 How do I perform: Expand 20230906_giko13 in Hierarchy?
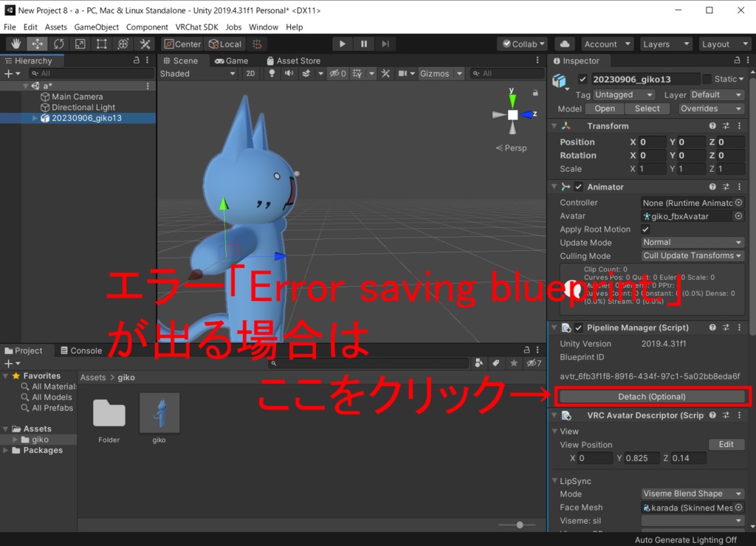click(35, 118)
